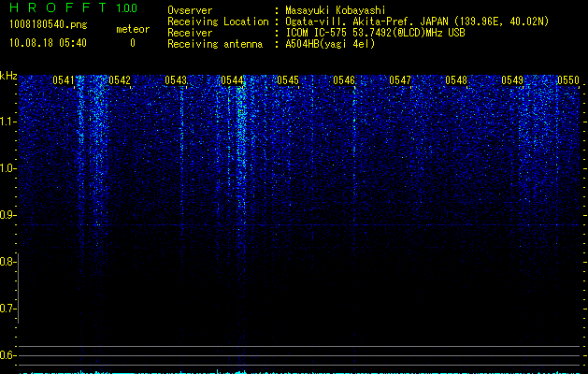Click the Receiving antenna field label

tap(215, 44)
